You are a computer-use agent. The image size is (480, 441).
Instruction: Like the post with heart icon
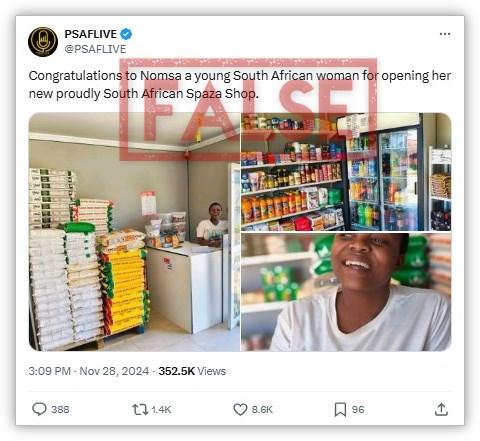pos(240,409)
